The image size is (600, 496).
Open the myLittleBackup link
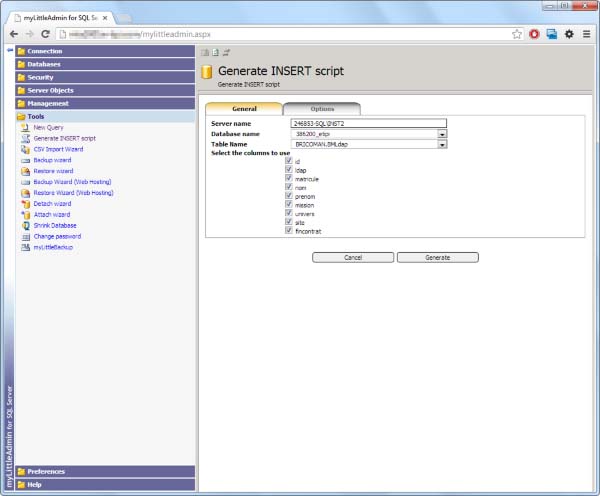click(53, 247)
